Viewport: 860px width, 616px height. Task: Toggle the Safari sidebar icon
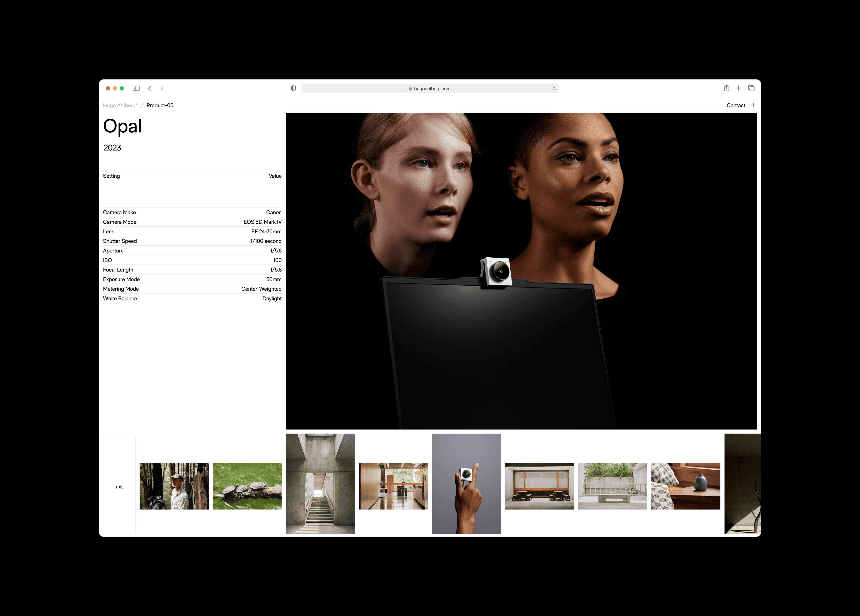tap(136, 88)
